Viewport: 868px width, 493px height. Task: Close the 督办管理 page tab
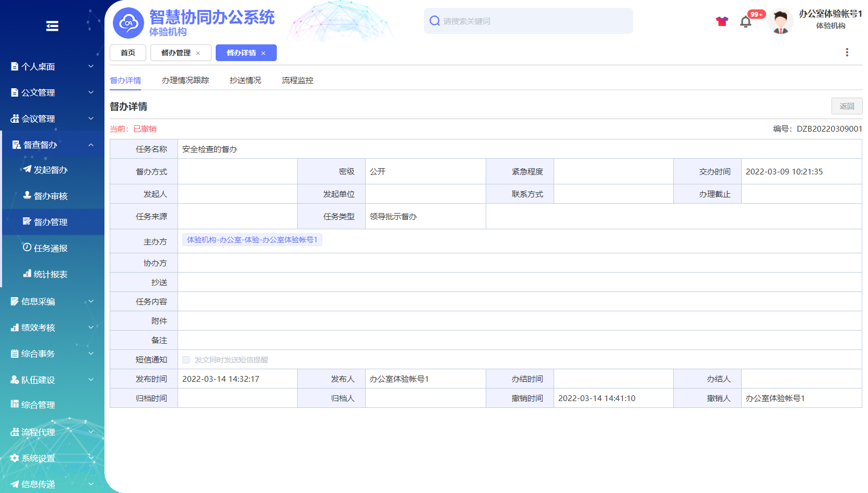[198, 53]
